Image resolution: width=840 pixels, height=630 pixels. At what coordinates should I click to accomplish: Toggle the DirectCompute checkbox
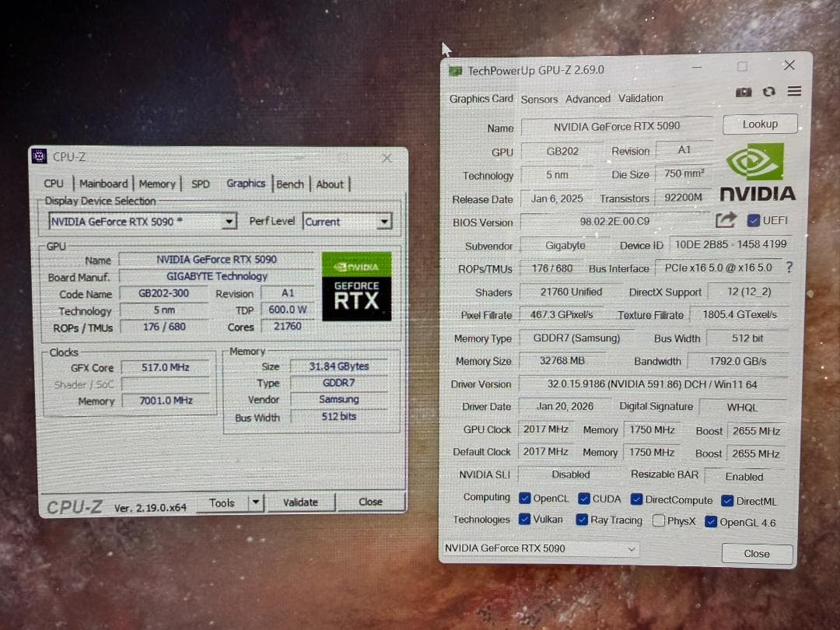[636, 499]
